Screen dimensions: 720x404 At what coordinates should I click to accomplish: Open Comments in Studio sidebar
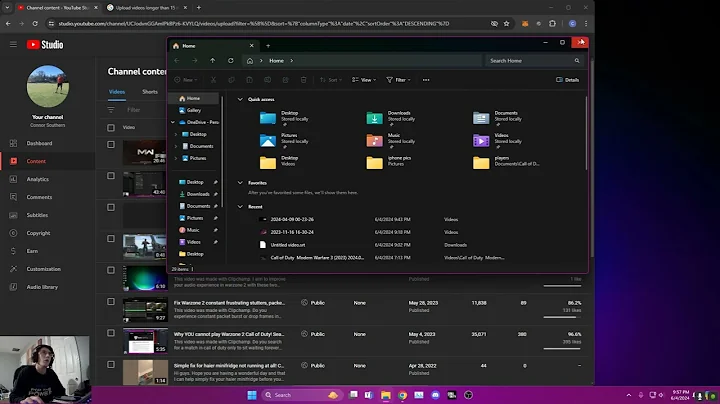tap(39, 197)
